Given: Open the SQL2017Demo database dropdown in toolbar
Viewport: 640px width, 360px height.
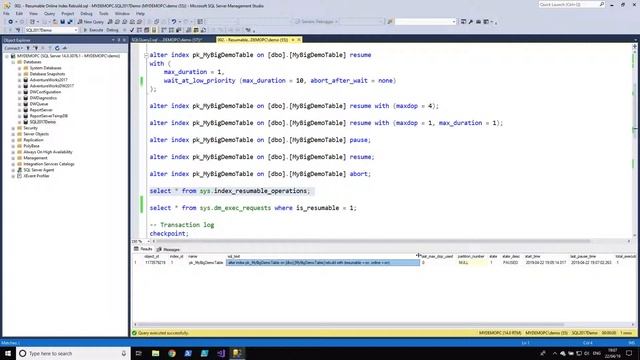Looking at the screenshot, I should click(76, 30).
